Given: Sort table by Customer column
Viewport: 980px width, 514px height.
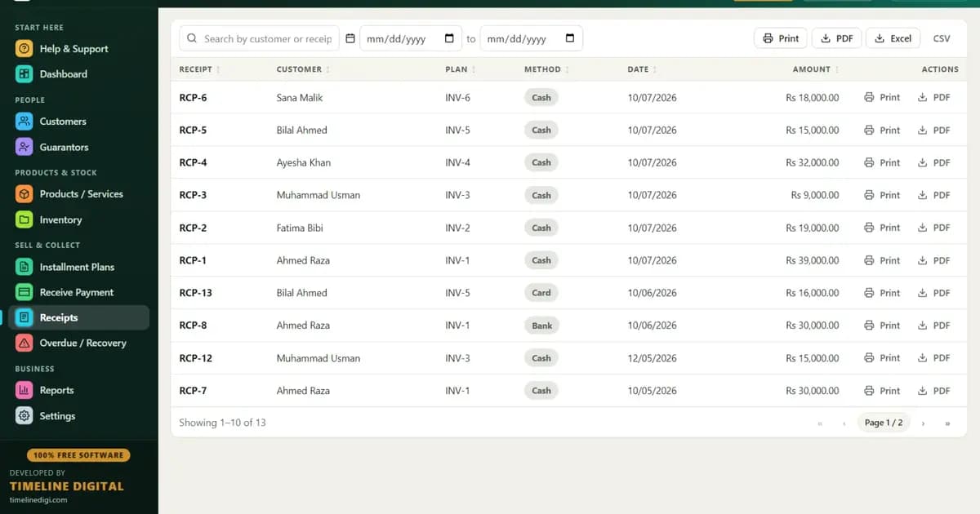Looking at the screenshot, I should pos(304,69).
